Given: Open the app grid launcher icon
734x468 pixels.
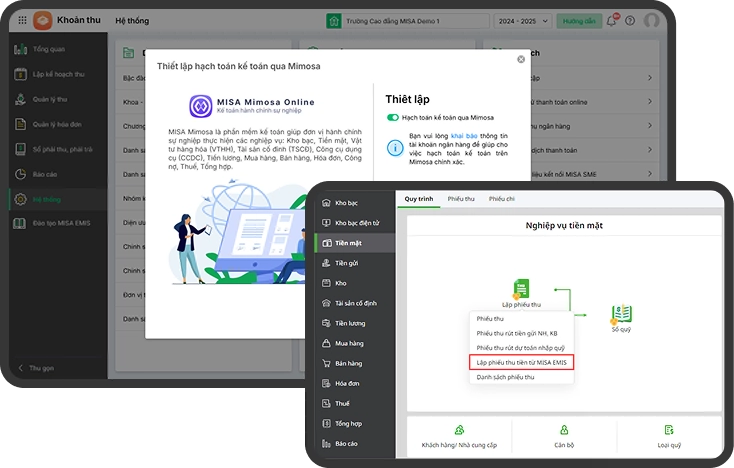Looking at the screenshot, I should click(x=20, y=20).
